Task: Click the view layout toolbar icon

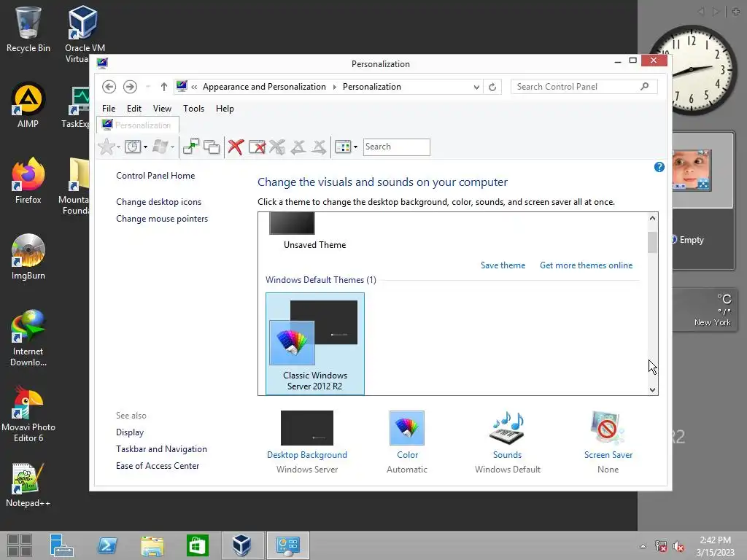Action: (x=343, y=147)
